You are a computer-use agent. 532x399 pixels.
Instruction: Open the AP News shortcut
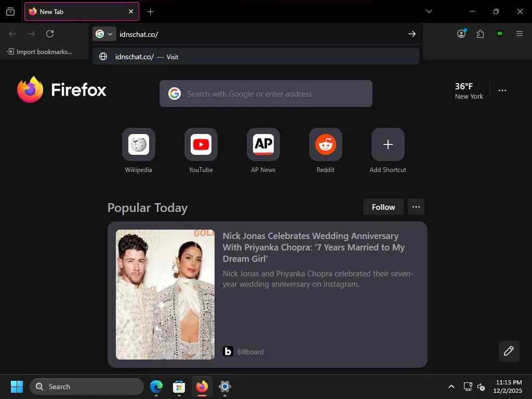pos(263,151)
